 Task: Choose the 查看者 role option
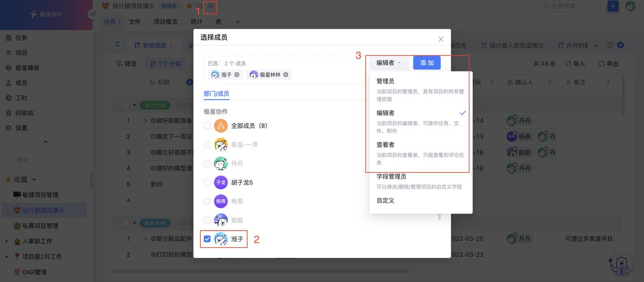385,145
